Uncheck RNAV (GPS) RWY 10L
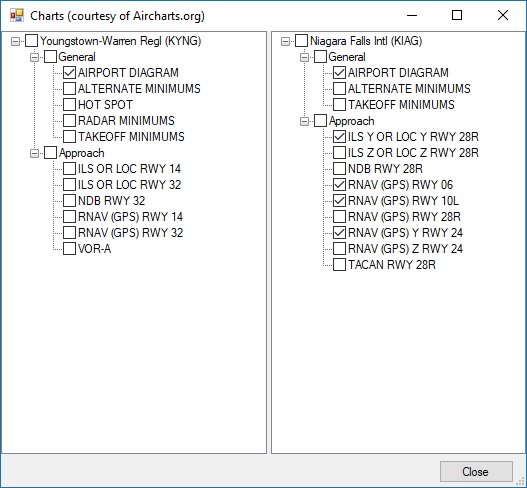Screen dimensions: 527x488 coord(339,201)
